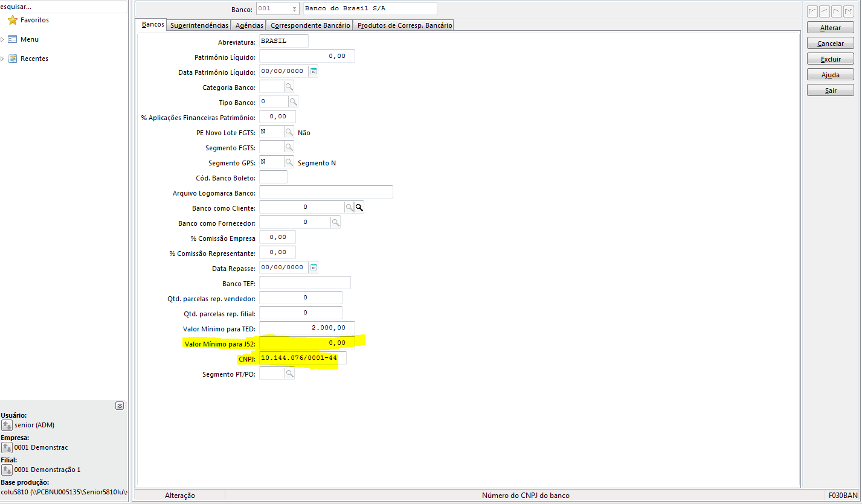Open lookup for Banco como Fornecedor
The height and width of the screenshot is (504, 862).
335,223
